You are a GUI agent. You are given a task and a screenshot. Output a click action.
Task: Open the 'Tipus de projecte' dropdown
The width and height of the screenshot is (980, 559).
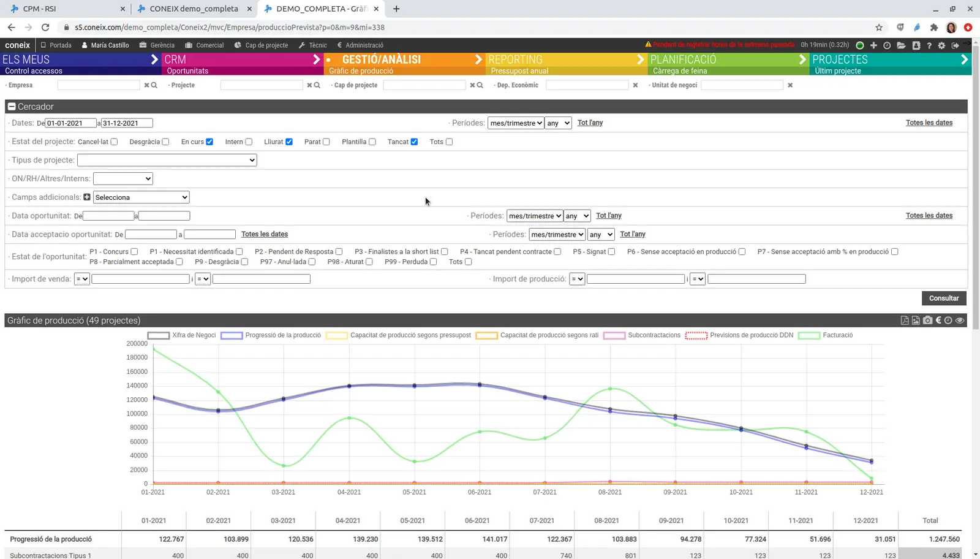pos(167,160)
